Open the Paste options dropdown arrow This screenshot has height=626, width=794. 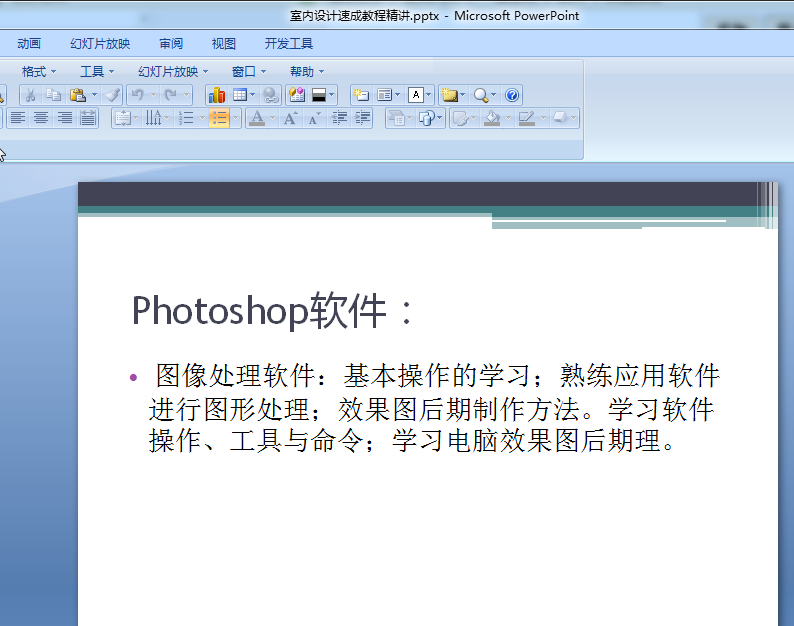94,95
